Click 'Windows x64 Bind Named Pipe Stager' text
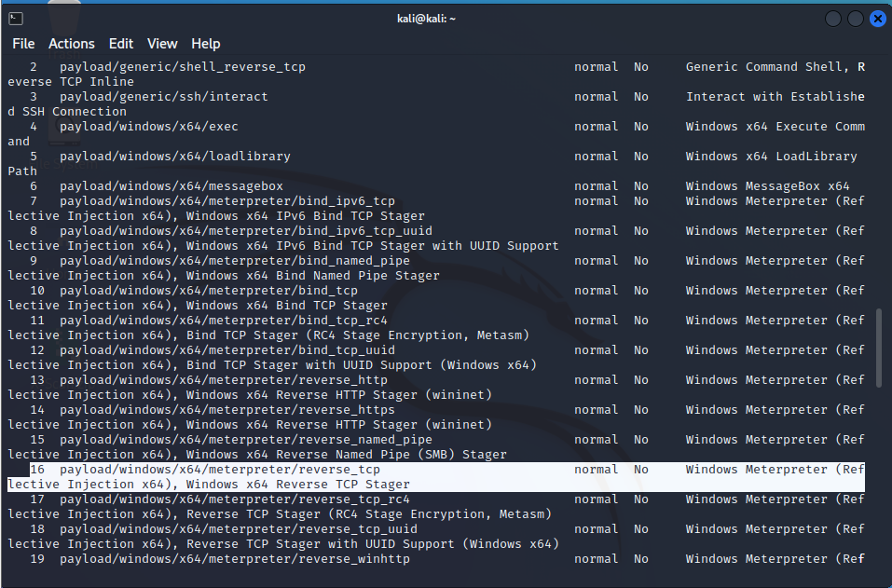The image size is (892, 588). pyautogui.click(x=312, y=275)
